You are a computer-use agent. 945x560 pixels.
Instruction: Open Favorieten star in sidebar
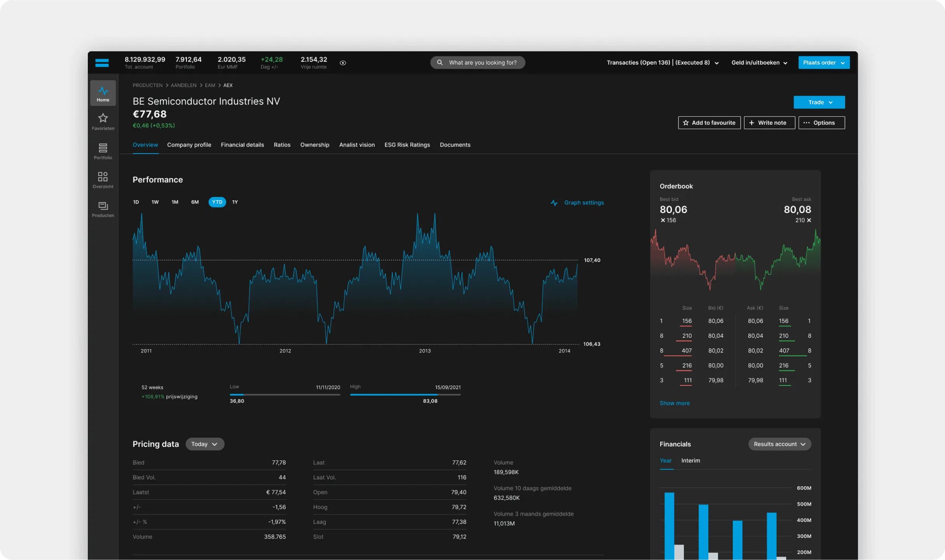pos(103,121)
